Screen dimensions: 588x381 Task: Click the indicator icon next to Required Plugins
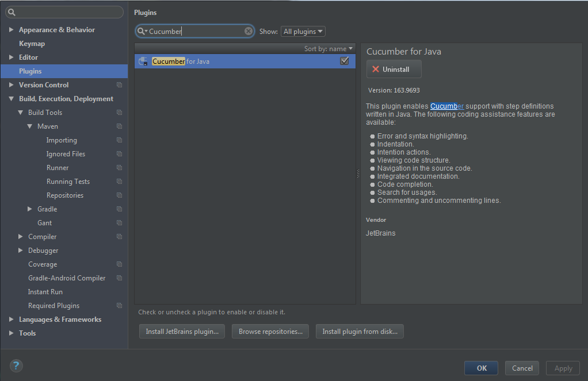pos(119,305)
